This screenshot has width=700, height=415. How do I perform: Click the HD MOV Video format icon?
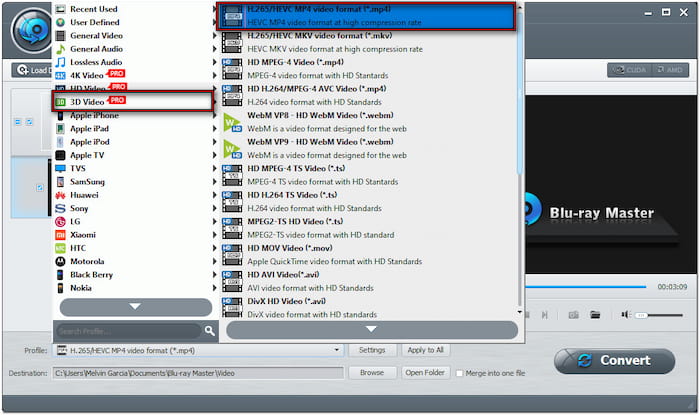pyautogui.click(x=232, y=255)
